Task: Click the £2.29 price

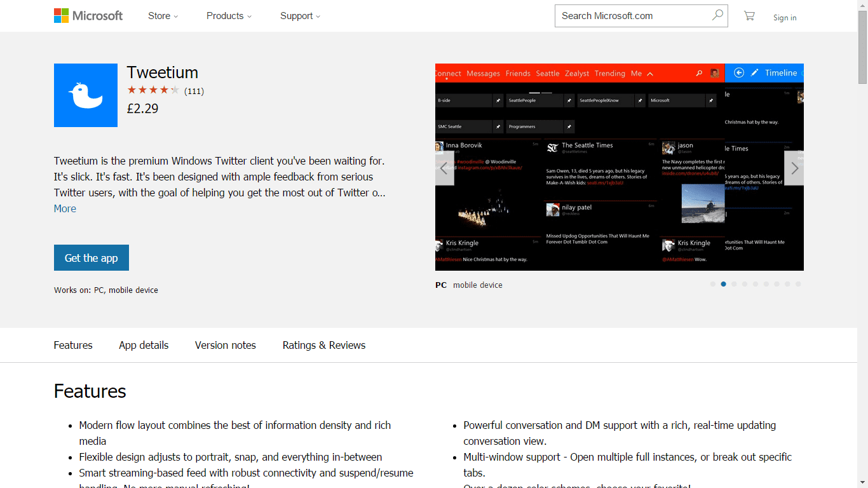Action: click(x=143, y=109)
